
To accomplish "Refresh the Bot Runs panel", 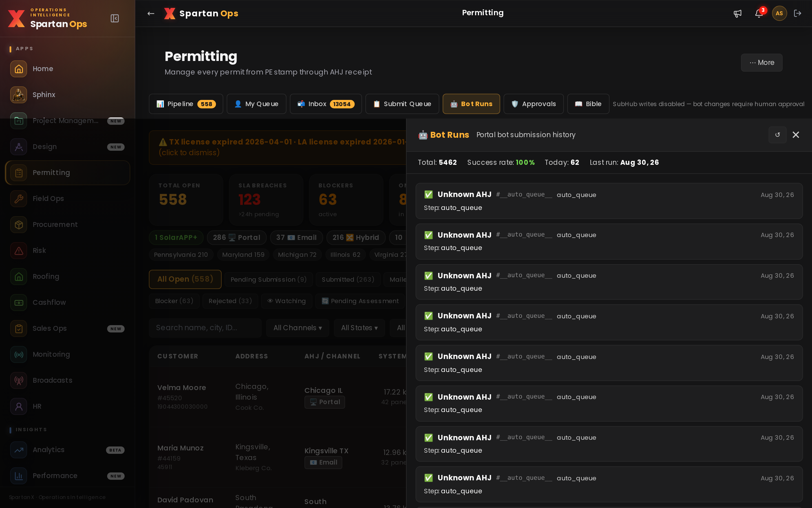I will 777,135.
